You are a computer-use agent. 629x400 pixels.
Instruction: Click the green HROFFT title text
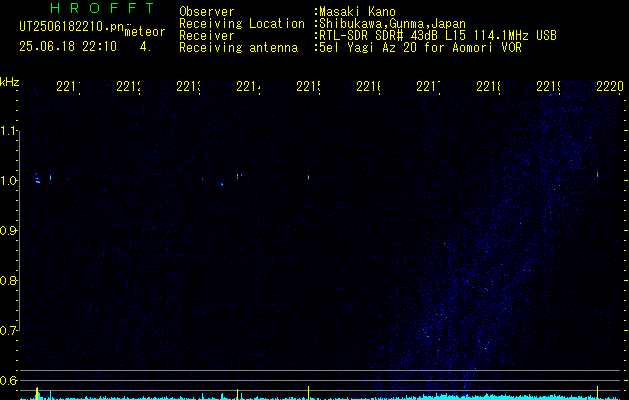103,8
